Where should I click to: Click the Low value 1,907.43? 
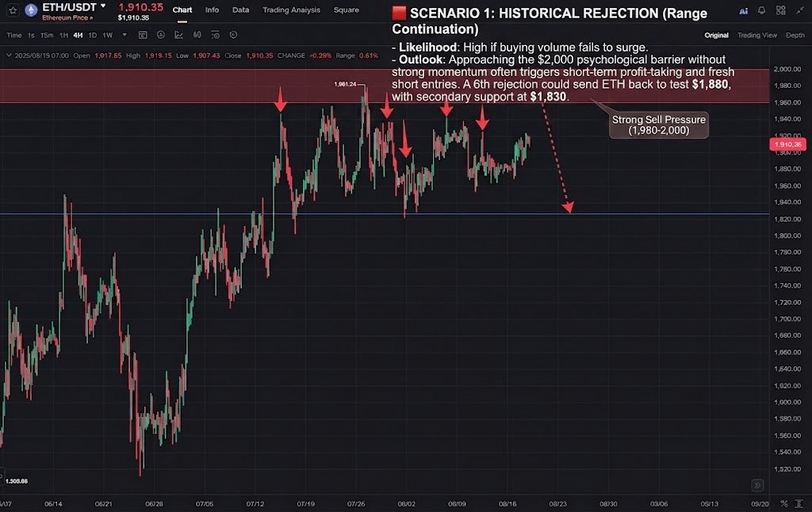click(206, 55)
